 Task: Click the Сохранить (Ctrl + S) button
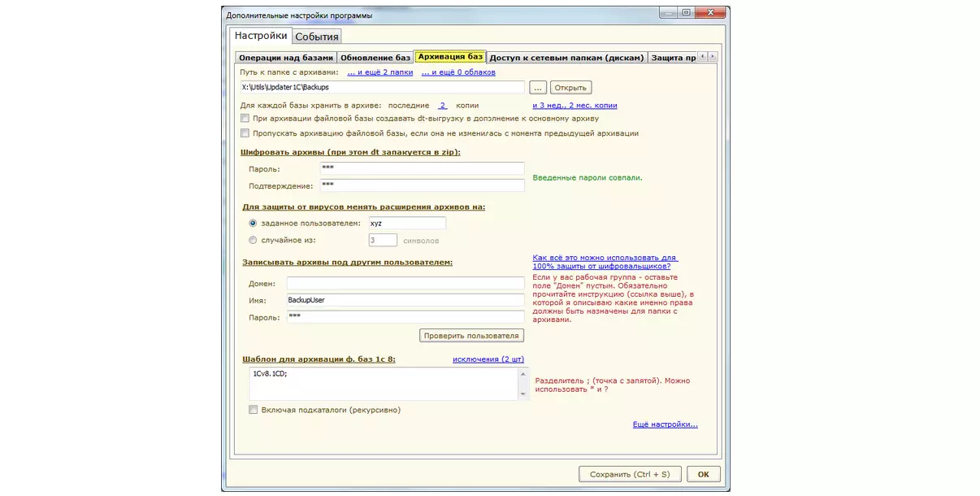coord(631,474)
